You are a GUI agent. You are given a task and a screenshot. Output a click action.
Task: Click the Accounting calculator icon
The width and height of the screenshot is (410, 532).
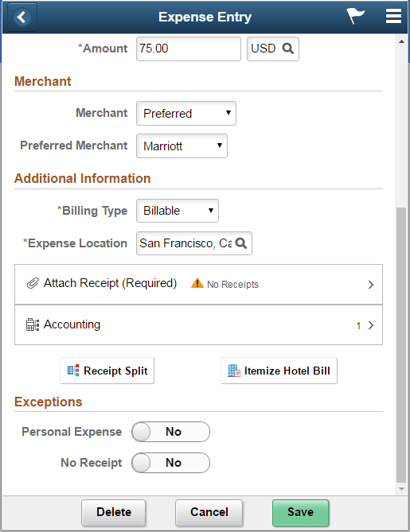pos(33,324)
